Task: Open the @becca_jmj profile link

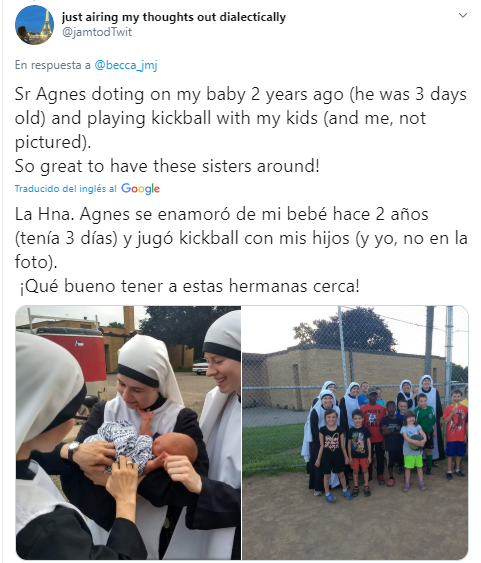Action: [x=126, y=65]
